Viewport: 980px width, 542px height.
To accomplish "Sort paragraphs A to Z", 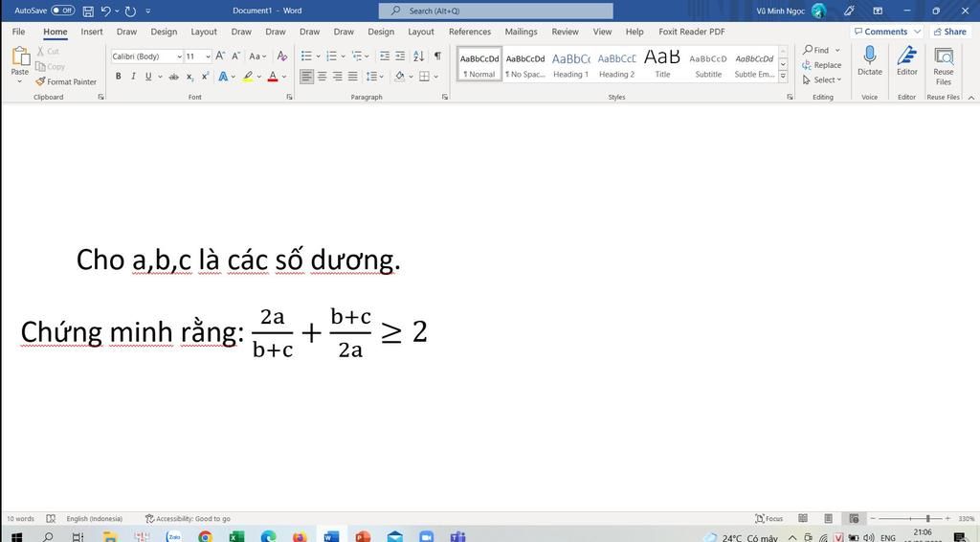I will pos(418,56).
